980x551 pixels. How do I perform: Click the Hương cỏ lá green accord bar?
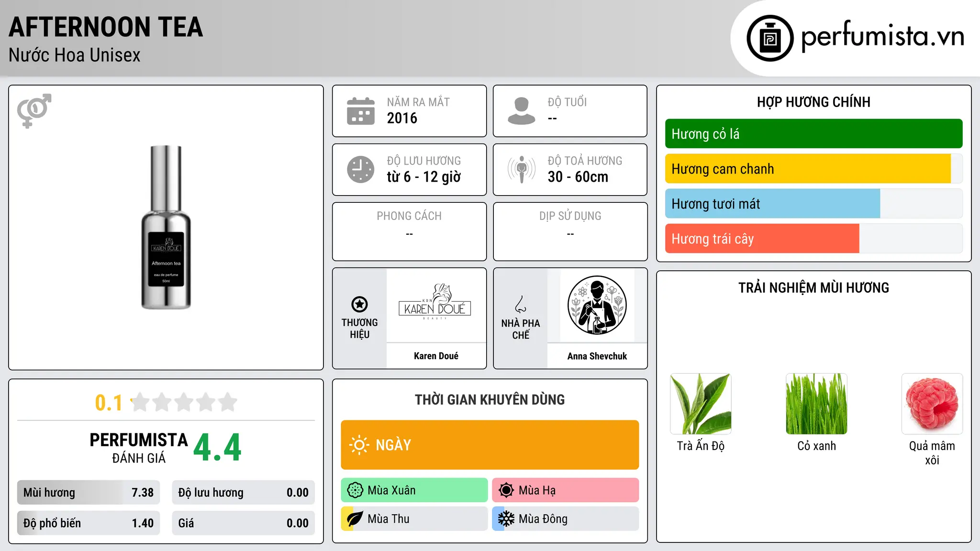pyautogui.click(x=814, y=134)
